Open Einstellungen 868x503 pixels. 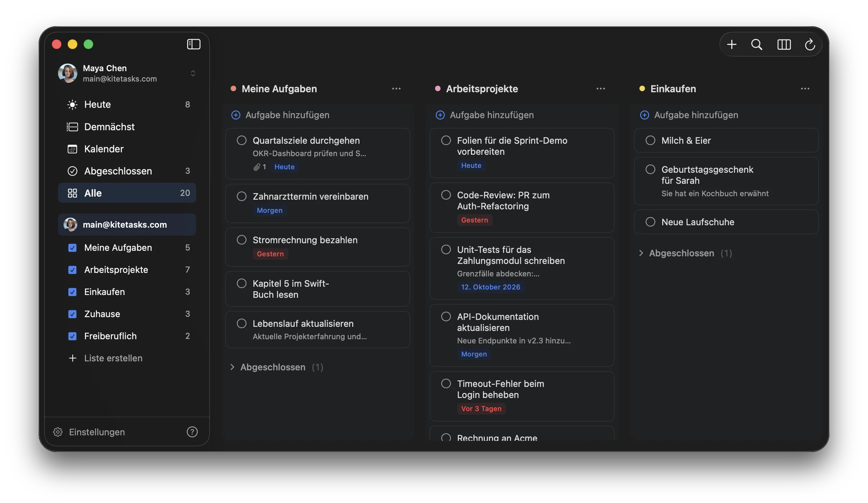[97, 432]
